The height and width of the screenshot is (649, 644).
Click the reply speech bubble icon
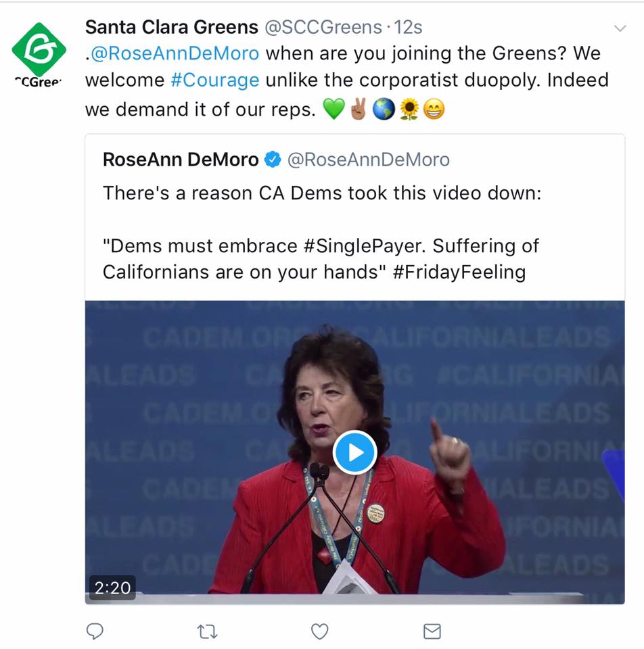(95, 631)
